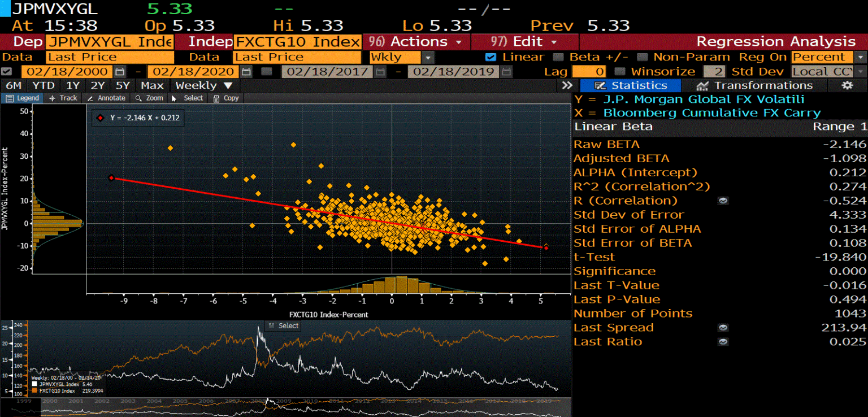Click the t-Test value -19.840
Image resolution: width=868 pixels, height=417 pixels.
tap(840, 257)
